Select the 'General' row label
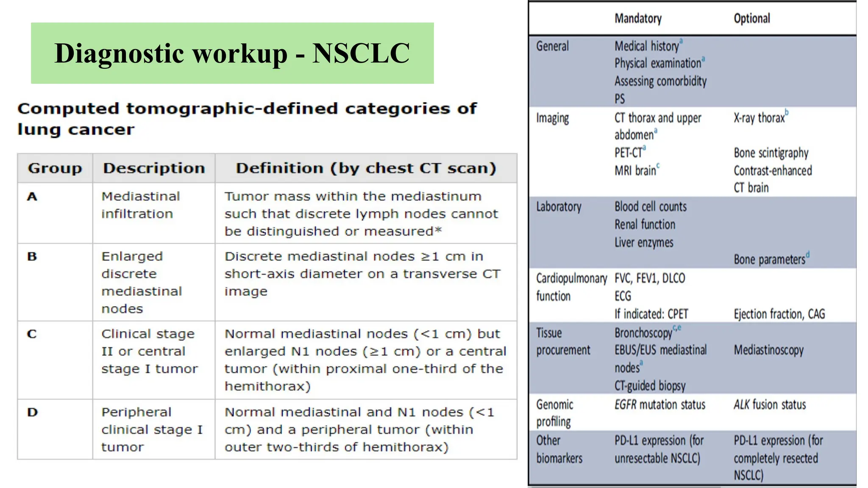This screenshot has height=488, width=868. coord(552,46)
